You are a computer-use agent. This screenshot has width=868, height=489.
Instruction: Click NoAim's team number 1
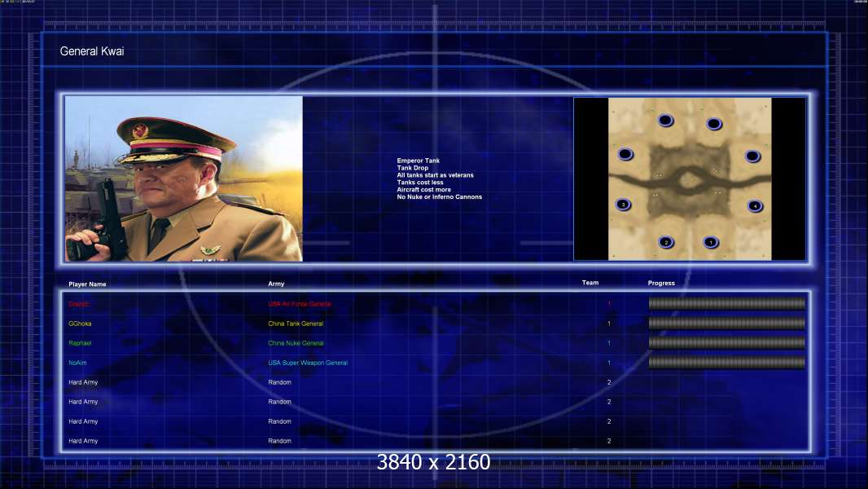[609, 363]
